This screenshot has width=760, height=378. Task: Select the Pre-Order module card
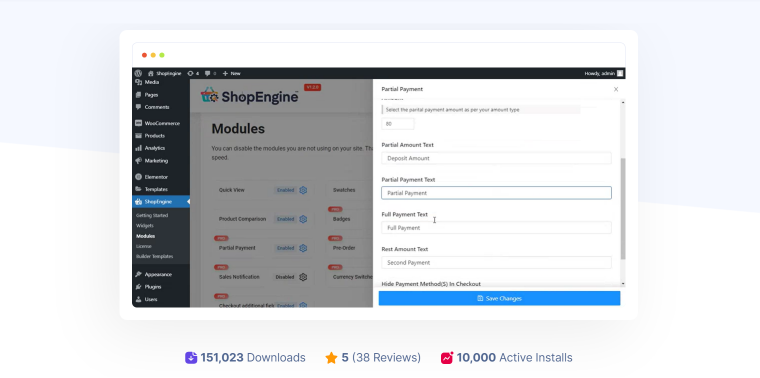(x=349, y=248)
